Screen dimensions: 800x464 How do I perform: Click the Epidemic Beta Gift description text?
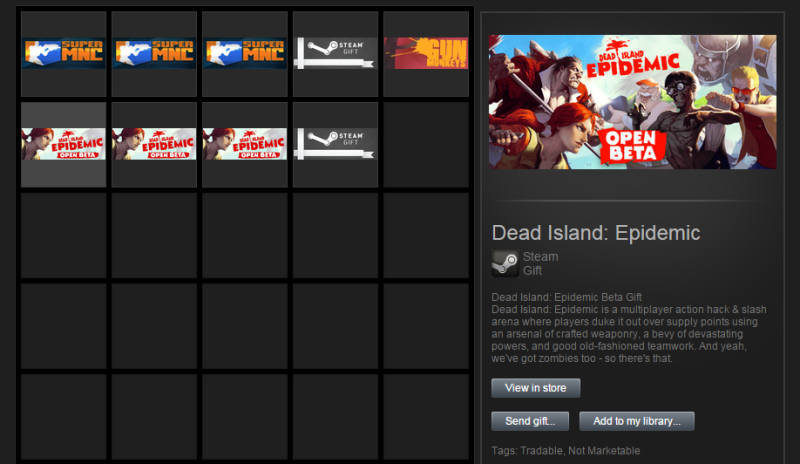tap(566, 297)
